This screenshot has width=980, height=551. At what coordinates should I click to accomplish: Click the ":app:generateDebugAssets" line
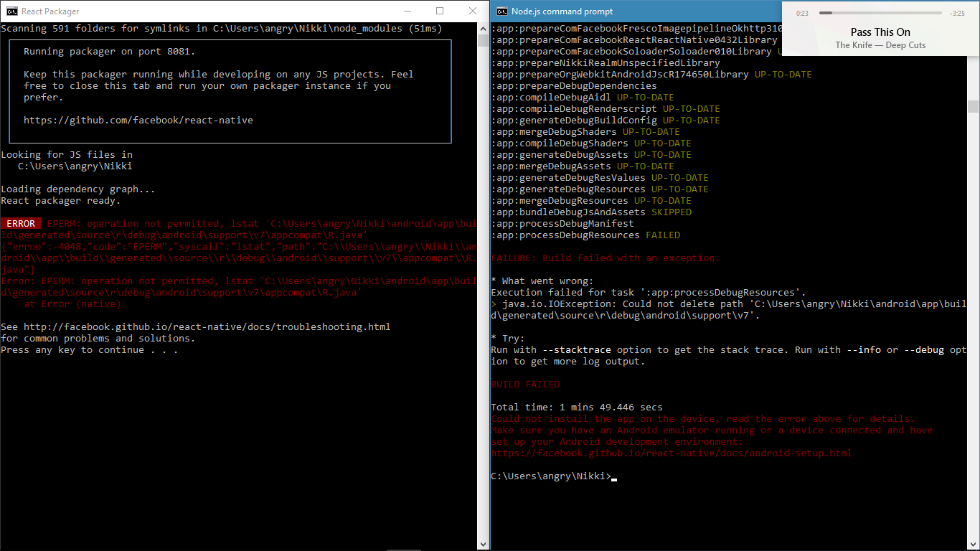pos(591,155)
